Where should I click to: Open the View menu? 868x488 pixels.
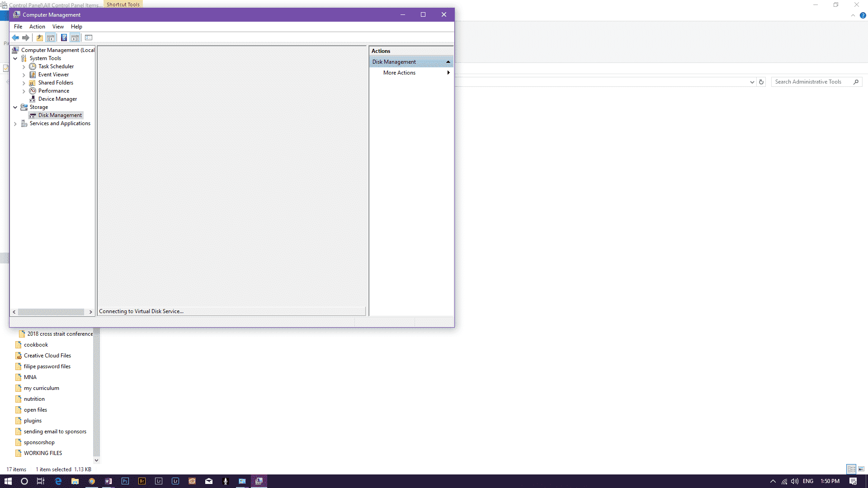[58, 27]
